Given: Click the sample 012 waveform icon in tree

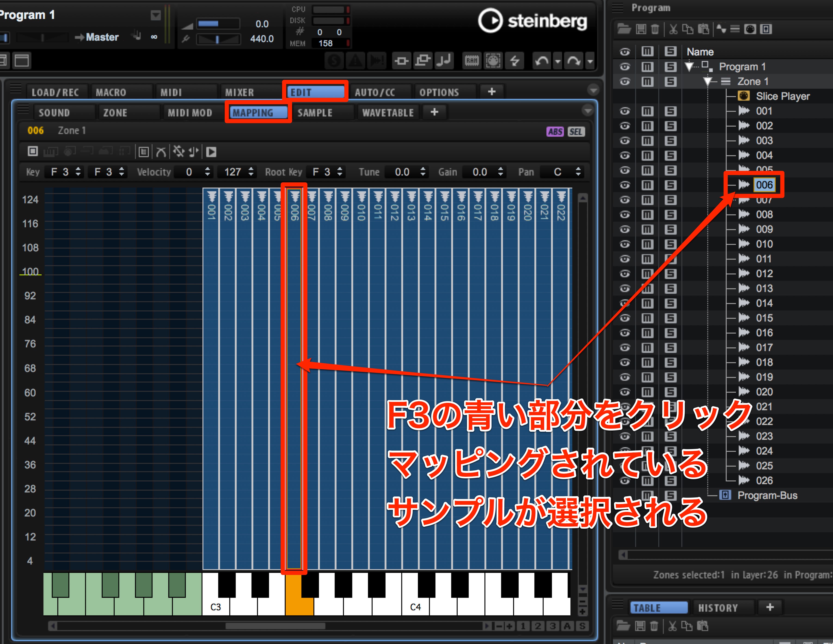Looking at the screenshot, I should point(744,273).
